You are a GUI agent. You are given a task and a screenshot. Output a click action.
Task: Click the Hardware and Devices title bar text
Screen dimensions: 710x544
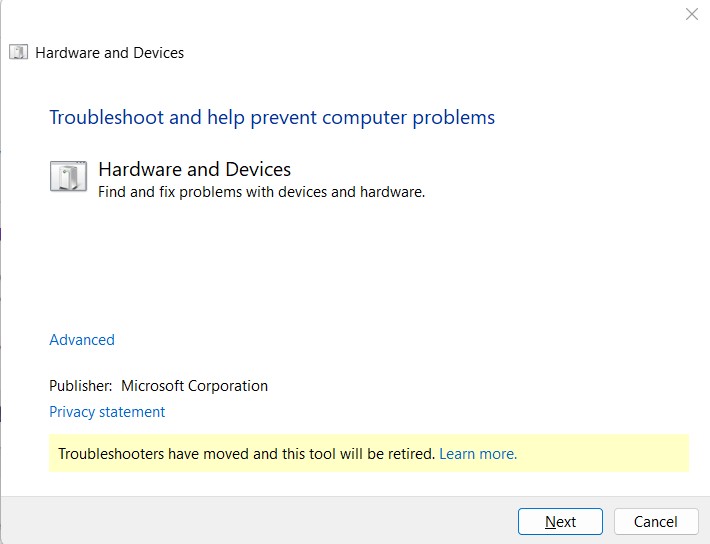click(x=110, y=53)
